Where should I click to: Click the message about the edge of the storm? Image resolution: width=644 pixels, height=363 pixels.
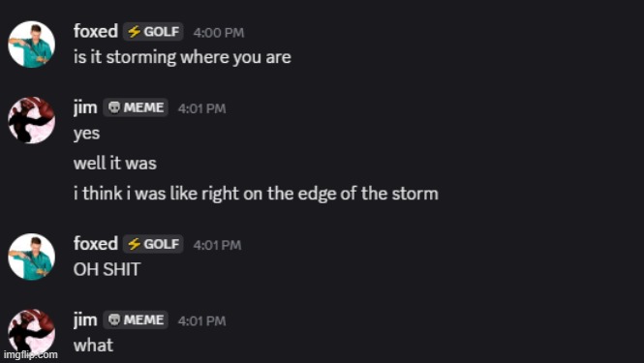click(x=256, y=194)
